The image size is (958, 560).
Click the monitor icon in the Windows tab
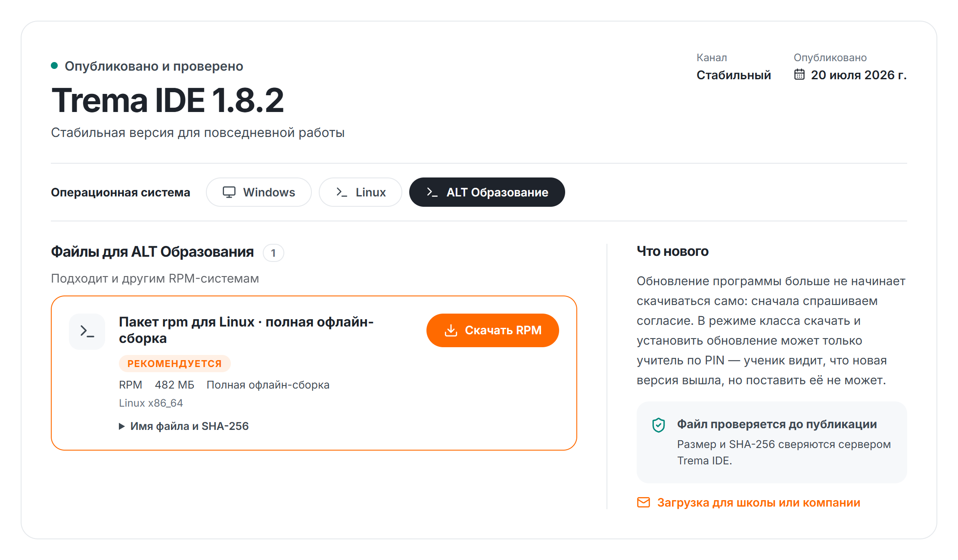229,192
